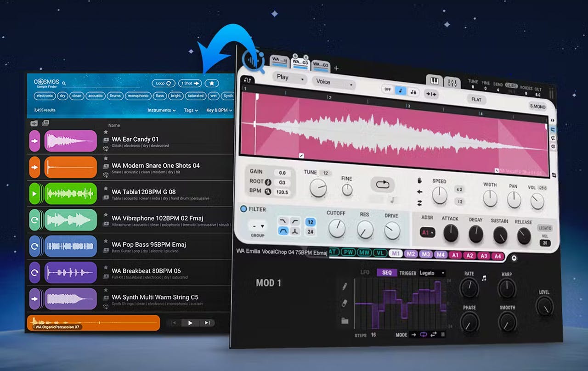Add a new sample tab with plus icon
Viewport: 588px width, 371px height.
[336, 68]
